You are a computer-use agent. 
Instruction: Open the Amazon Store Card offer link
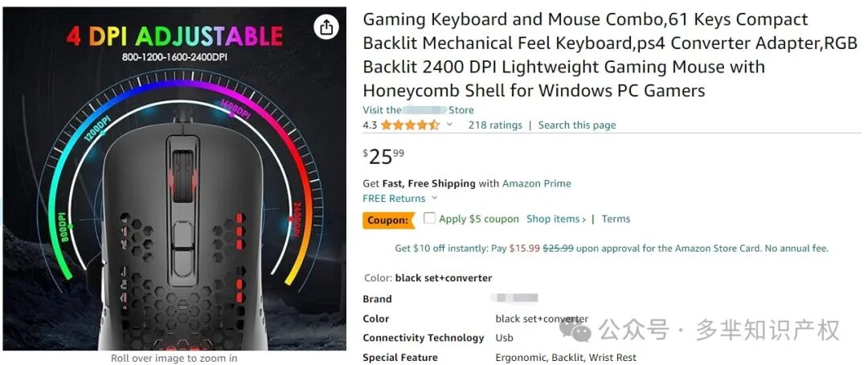(x=612, y=248)
